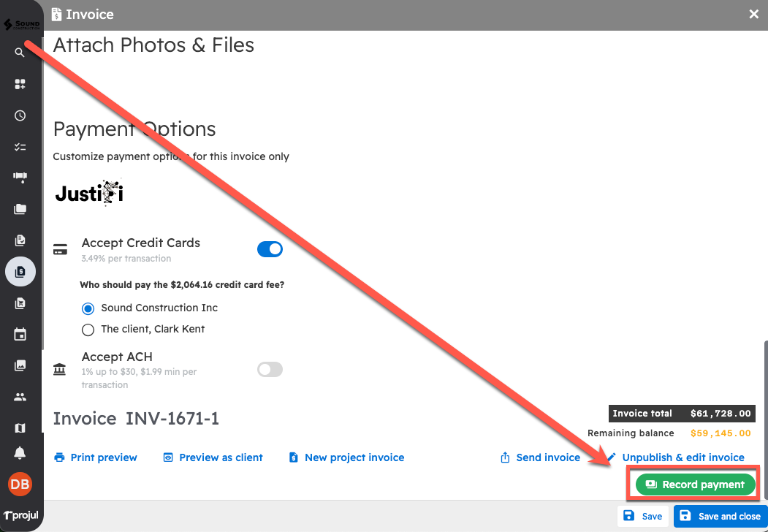Select Sound Construction Inc radio option
Screen dimensions: 768x532
tap(88, 308)
